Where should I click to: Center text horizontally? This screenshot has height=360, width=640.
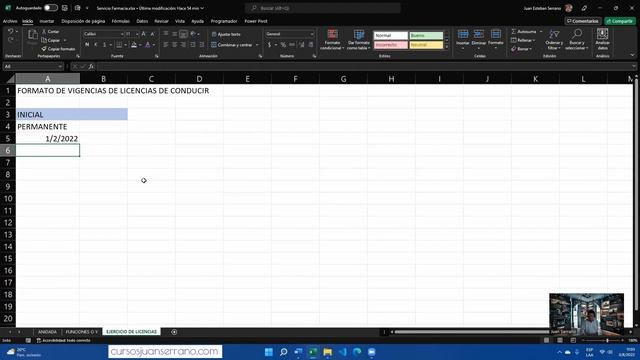point(175,44)
